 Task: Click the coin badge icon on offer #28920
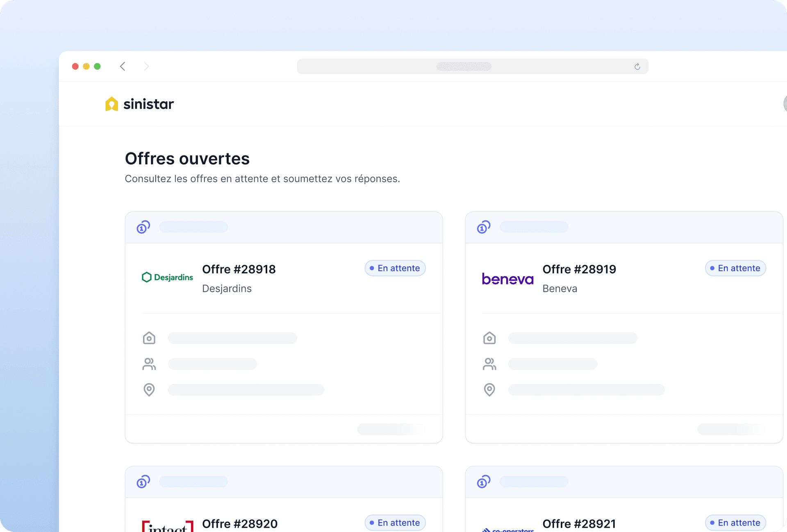point(143,482)
